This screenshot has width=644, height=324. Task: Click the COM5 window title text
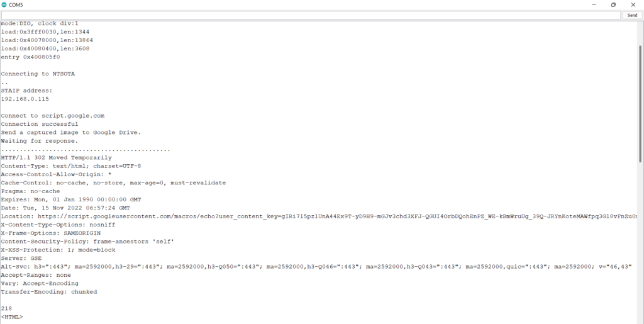(16, 4)
